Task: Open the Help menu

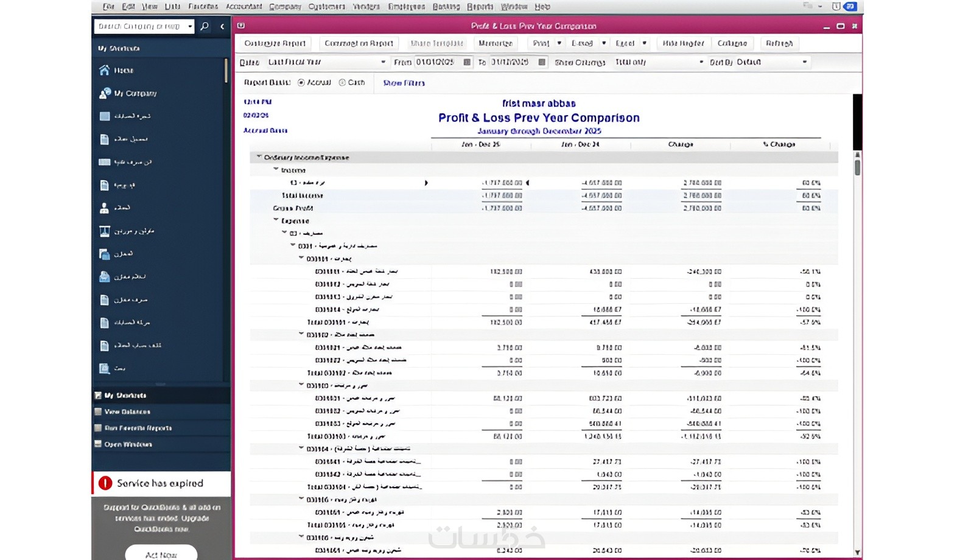Action: [542, 7]
